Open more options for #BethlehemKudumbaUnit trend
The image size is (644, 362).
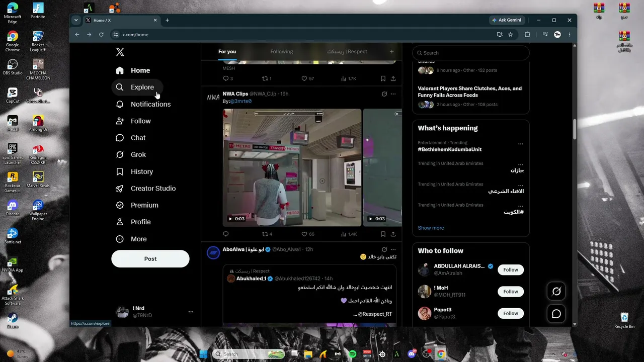pos(521,144)
